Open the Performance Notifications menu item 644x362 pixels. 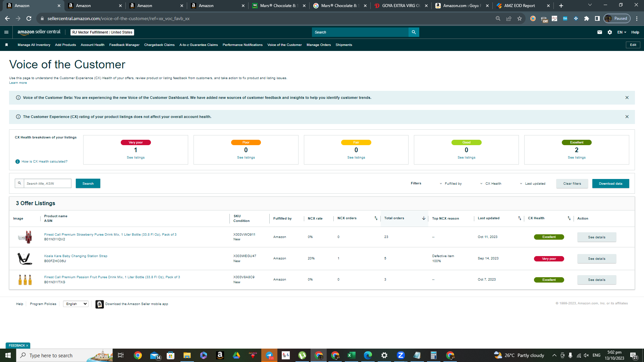click(x=243, y=45)
